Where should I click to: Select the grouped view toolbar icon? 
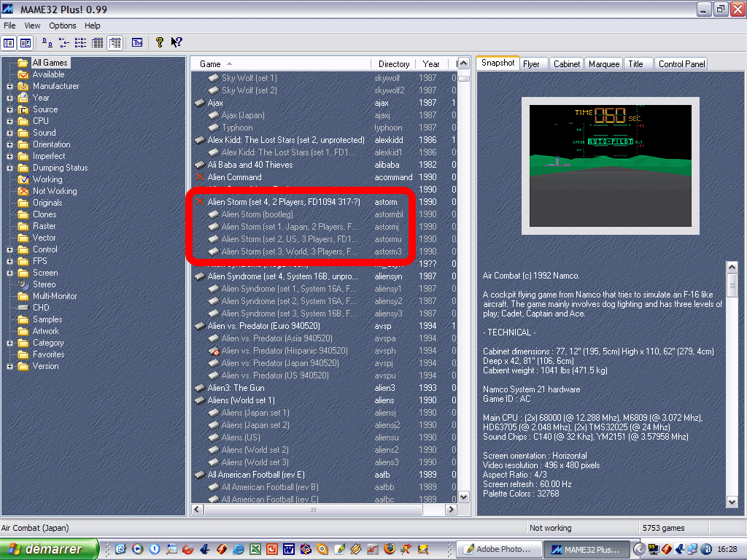(x=115, y=43)
